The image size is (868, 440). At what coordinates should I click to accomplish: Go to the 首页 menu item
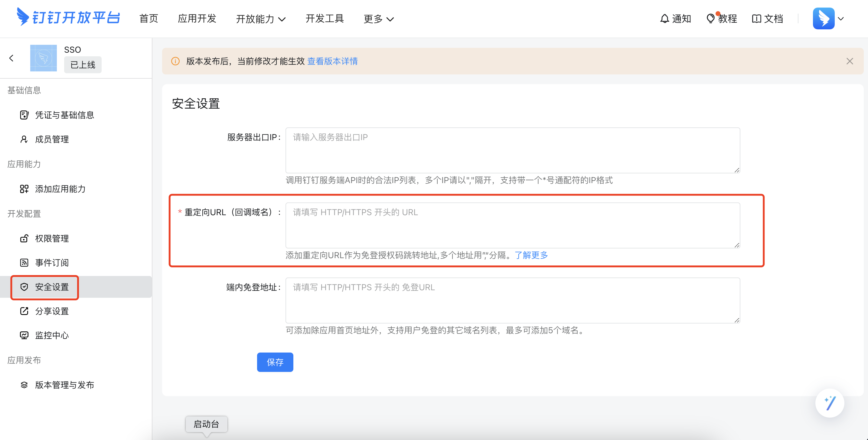click(148, 18)
